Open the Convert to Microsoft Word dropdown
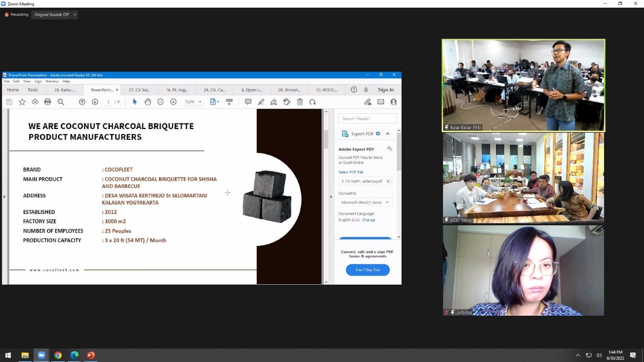This screenshot has height=362, width=644. click(365, 202)
